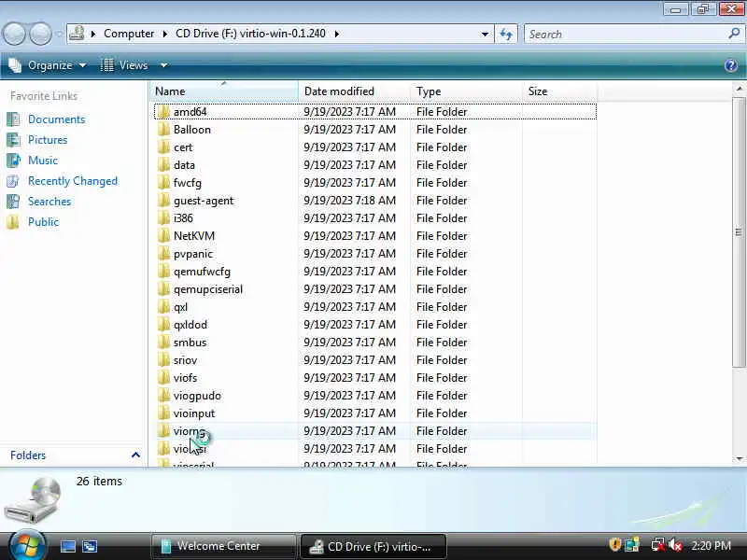This screenshot has width=747, height=560.
Task: Click the vertical scrollbar thumb
Action: (x=739, y=231)
